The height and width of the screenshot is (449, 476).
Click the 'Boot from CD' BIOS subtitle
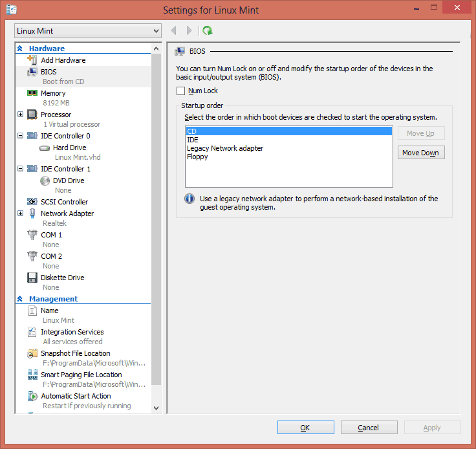(63, 82)
